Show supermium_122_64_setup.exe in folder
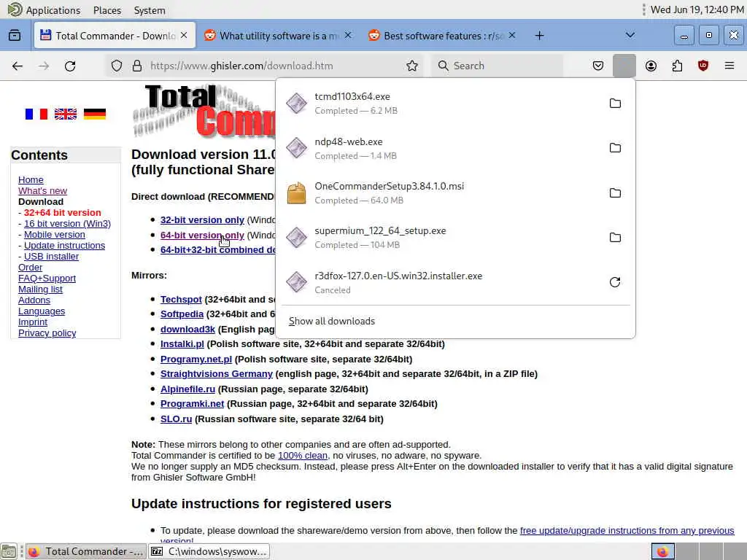The width and height of the screenshot is (747, 560). pos(615,238)
